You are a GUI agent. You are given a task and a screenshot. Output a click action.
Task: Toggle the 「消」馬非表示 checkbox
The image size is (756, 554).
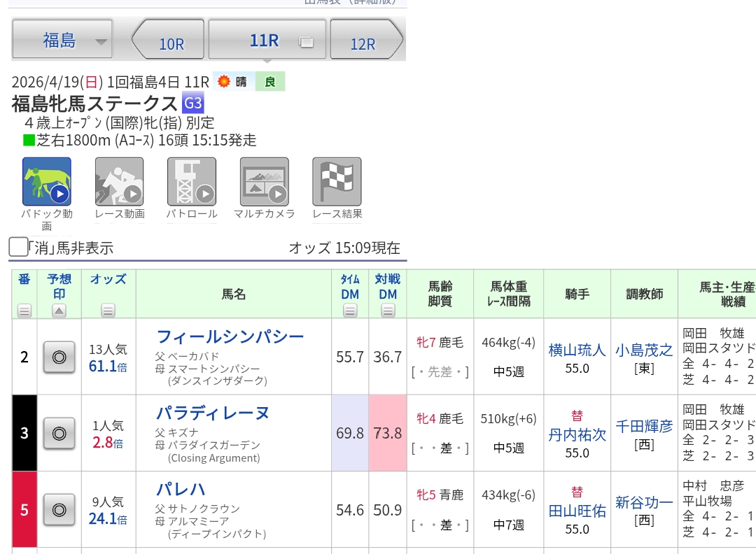pyautogui.click(x=18, y=247)
